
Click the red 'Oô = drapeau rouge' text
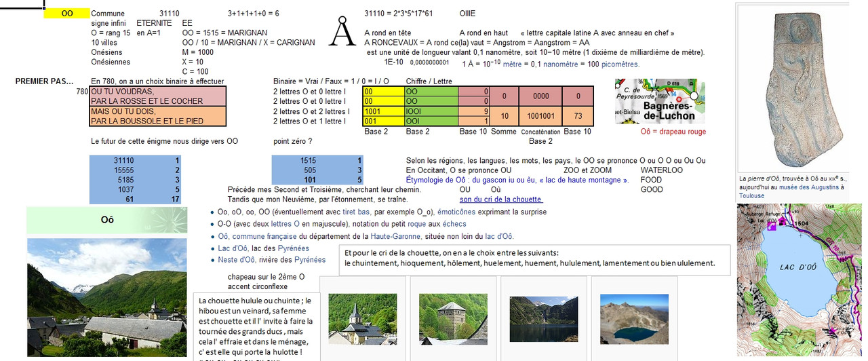[x=673, y=132]
